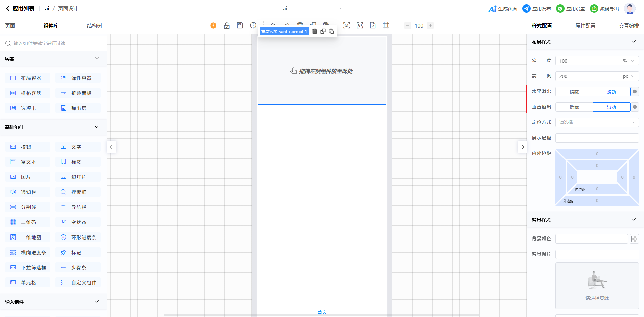Click the AI 生成页面 button
Screen dimensions: 644x317
503,9
